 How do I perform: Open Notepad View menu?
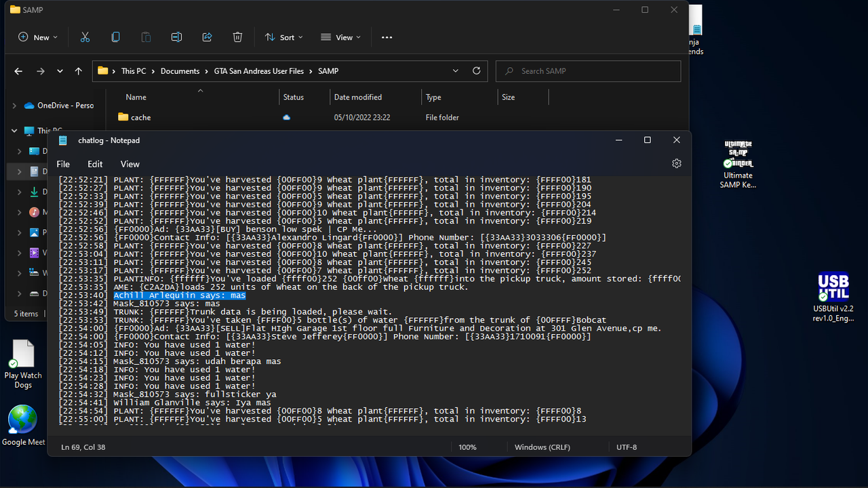(x=130, y=164)
